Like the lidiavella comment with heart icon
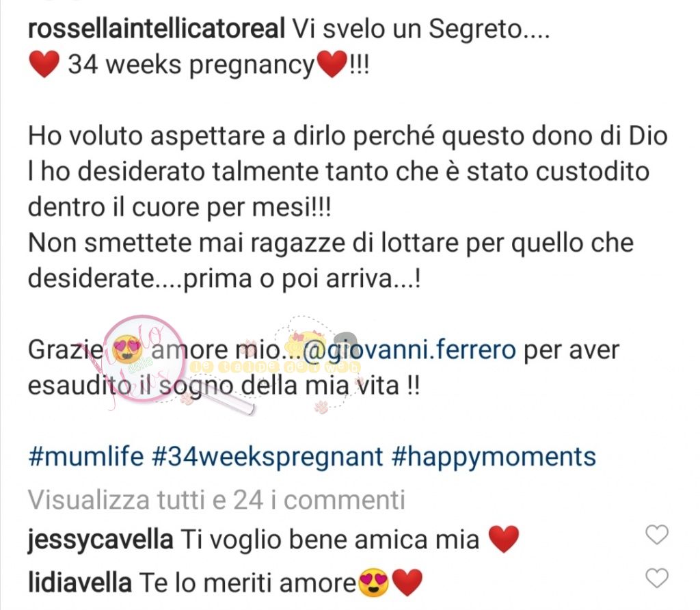Screen dimensions: 700x610 tap(657, 578)
